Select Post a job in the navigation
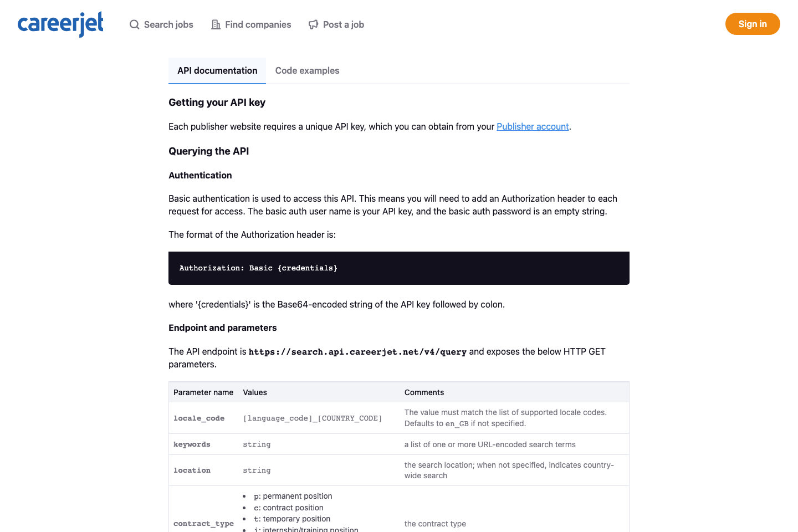Image resolution: width=798 pixels, height=532 pixels. click(x=344, y=24)
